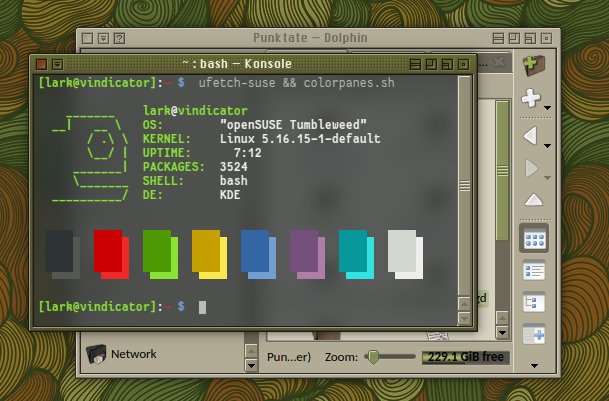Click the terminal cursor at the prompt

[x=202, y=307]
